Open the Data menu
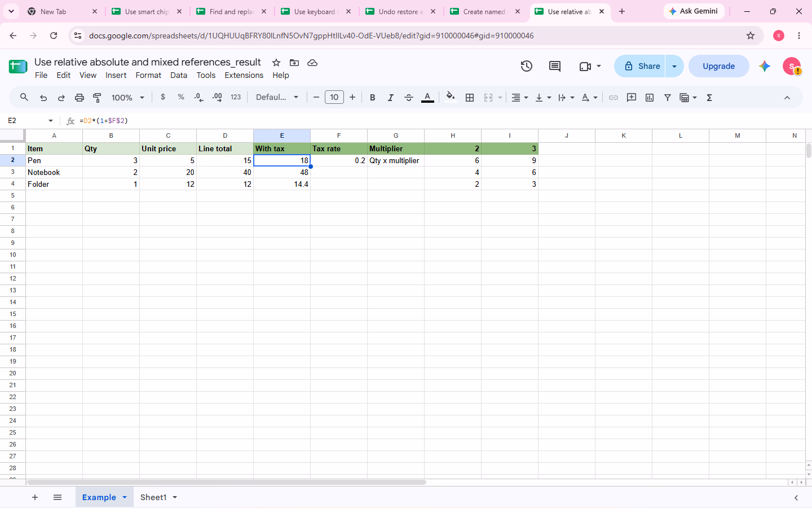The width and height of the screenshot is (812, 508). click(179, 75)
